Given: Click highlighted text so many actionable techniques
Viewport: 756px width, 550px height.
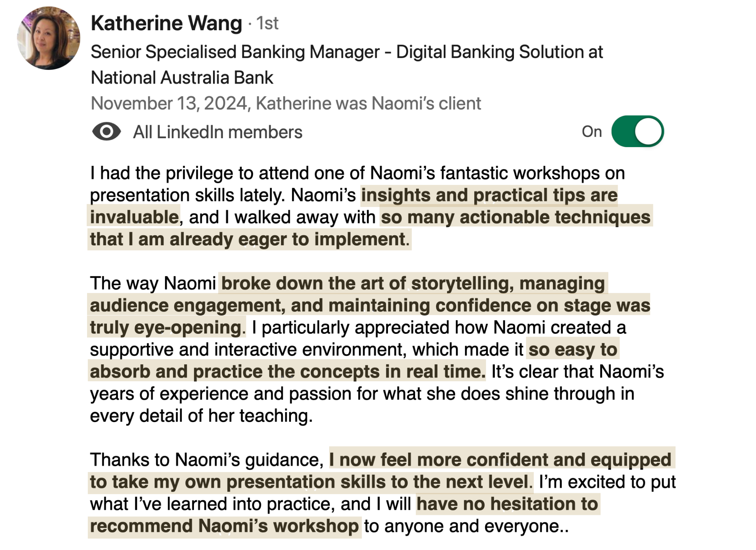Looking at the screenshot, I should pyautogui.click(x=516, y=217).
